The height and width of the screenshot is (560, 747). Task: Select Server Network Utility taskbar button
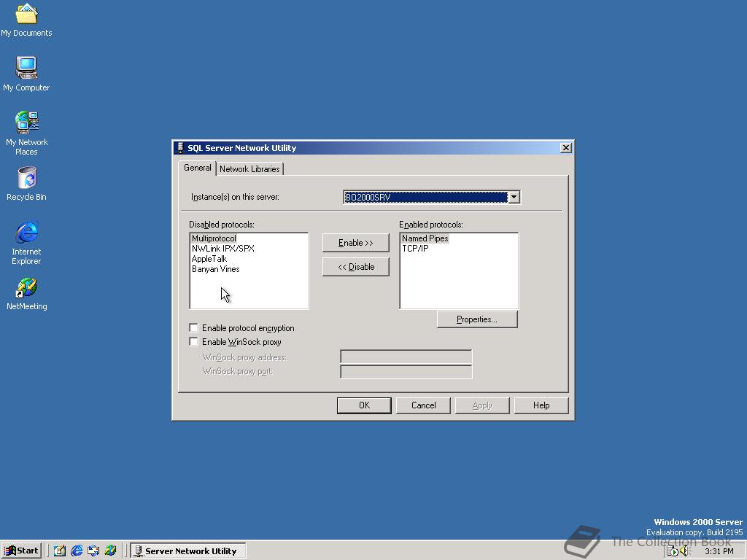pyautogui.click(x=187, y=551)
